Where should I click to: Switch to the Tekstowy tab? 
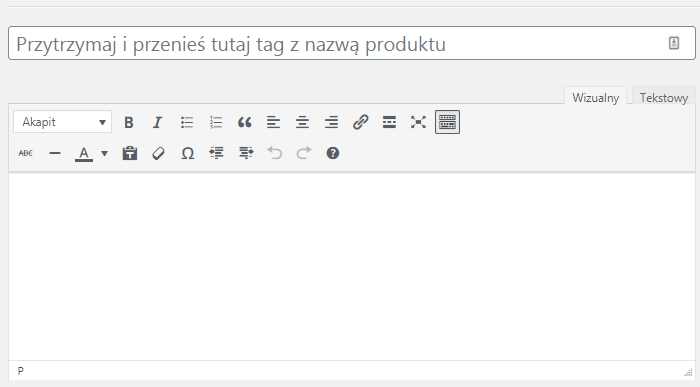pyautogui.click(x=663, y=98)
